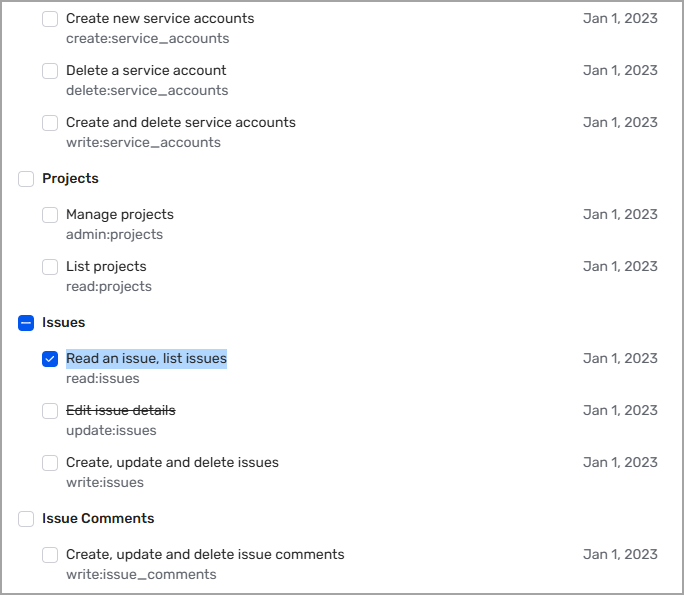Click the Issue Comments section heading
This screenshot has width=684, height=595.
coord(98,518)
